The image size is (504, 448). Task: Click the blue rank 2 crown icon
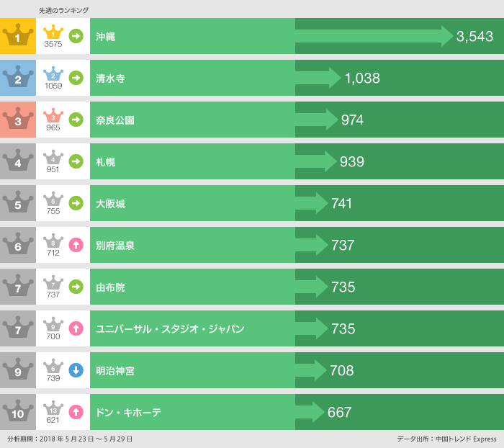click(17, 78)
